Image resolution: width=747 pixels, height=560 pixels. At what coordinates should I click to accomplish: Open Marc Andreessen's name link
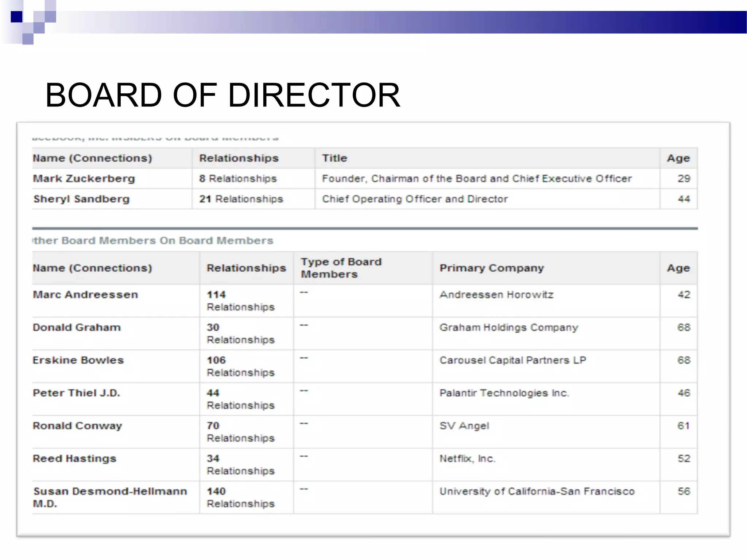point(85,295)
